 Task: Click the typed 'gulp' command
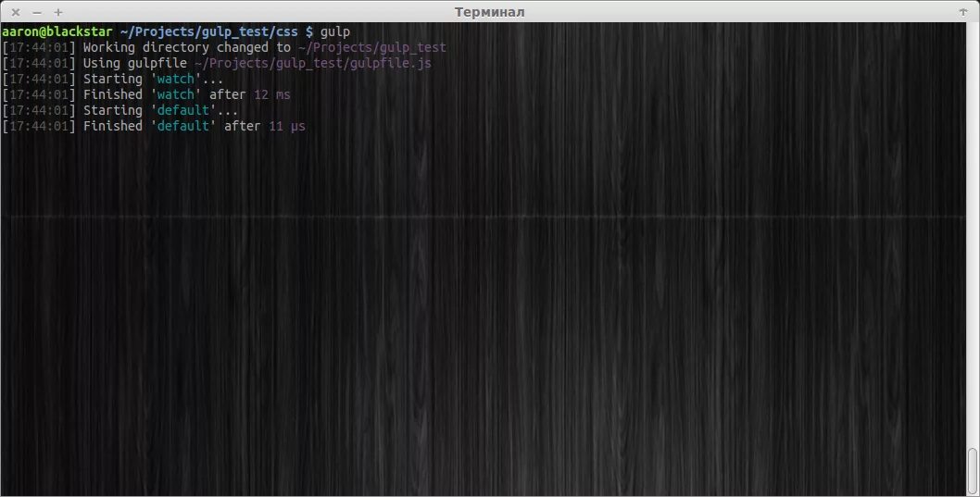335,32
